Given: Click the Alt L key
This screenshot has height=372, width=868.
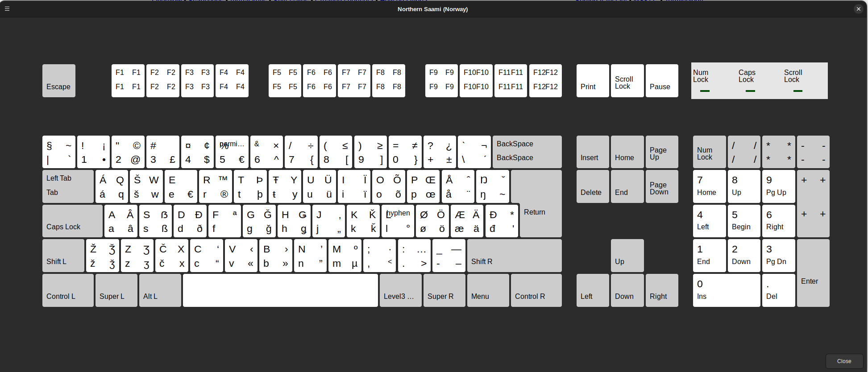Looking at the screenshot, I should pos(160,290).
